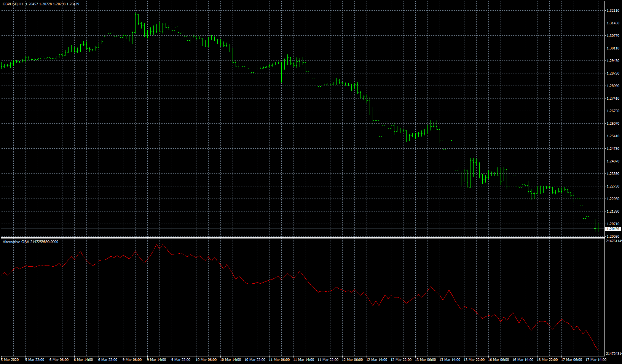
Task: Click time axis label 10 Mar 14:00
Action: [230, 360]
